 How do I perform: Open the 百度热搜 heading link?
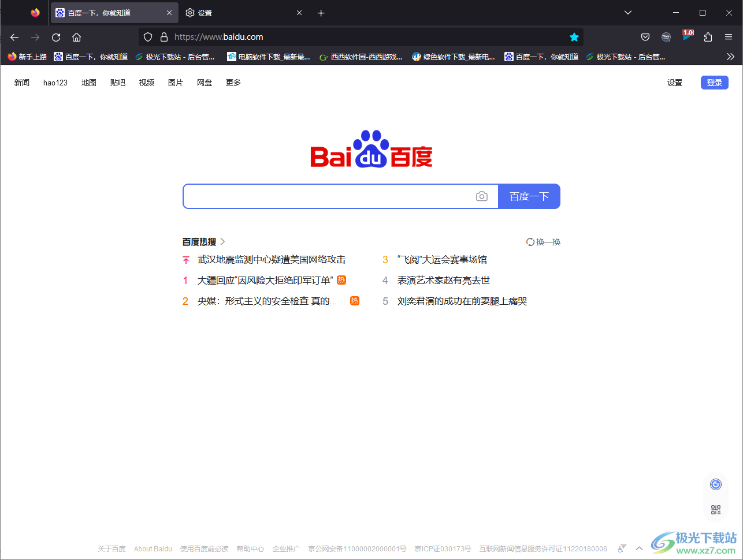point(204,242)
